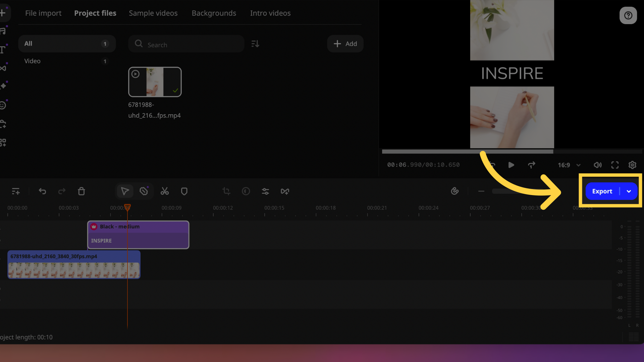Click the Search files field
This screenshot has width=644, height=362.
(186, 44)
